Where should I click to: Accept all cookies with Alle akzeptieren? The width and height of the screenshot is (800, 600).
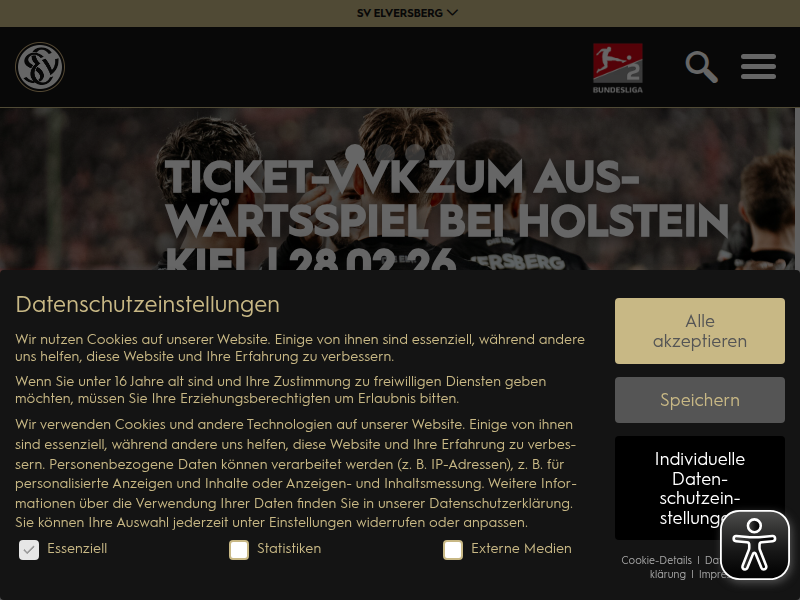699,331
